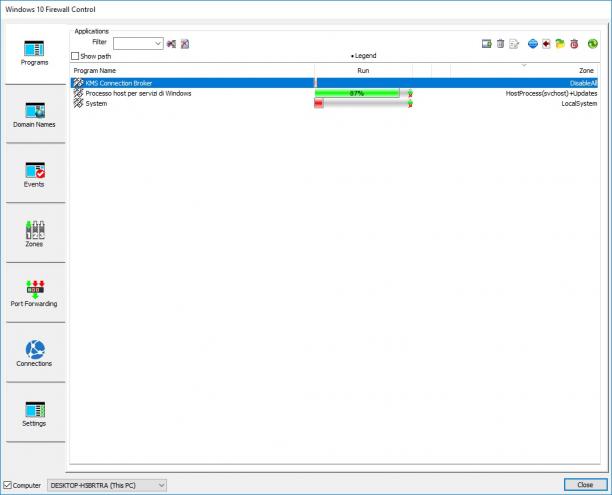Click the add application icon in the toolbar

(486, 44)
